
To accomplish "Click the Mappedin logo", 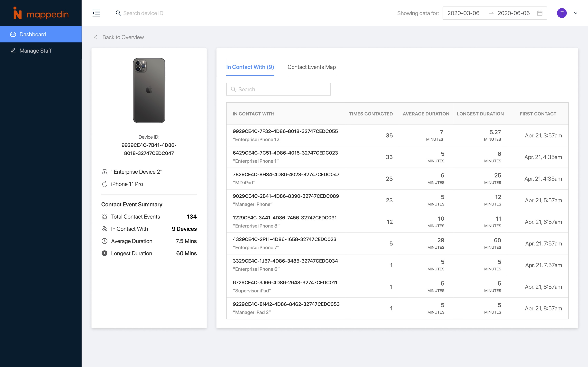I will click(41, 13).
